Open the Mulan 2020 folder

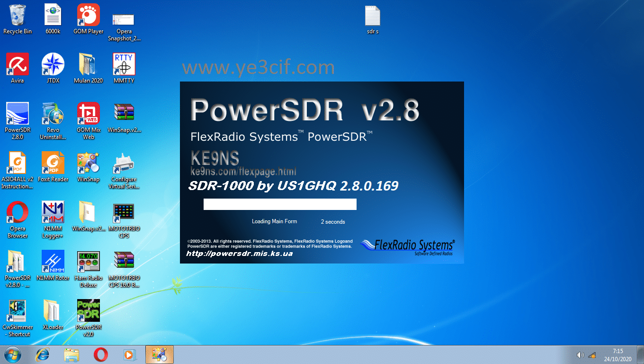[89, 68]
